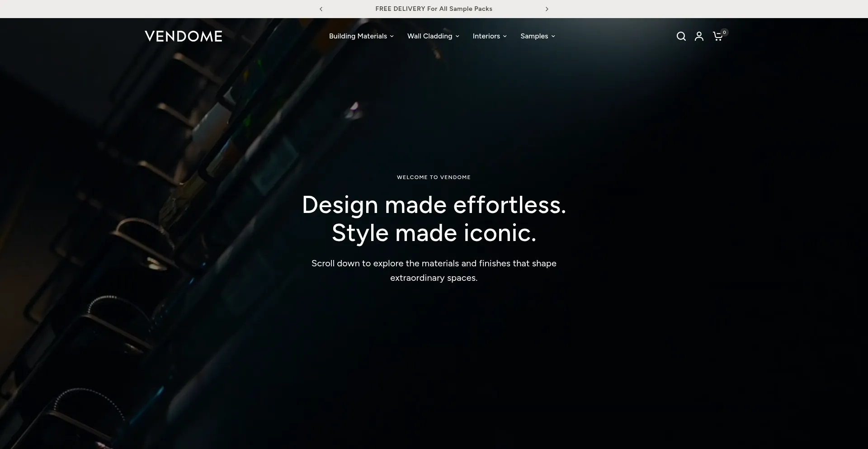The width and height of the screenshot is (868, 449).
Task: Expand the Interiors dropdown
Action: pos(505,36)
